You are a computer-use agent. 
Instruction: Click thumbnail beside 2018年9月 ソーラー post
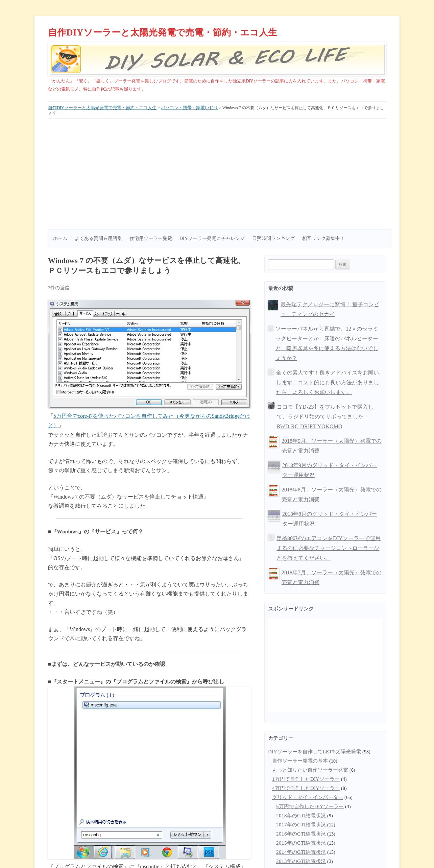pos(273,442)
